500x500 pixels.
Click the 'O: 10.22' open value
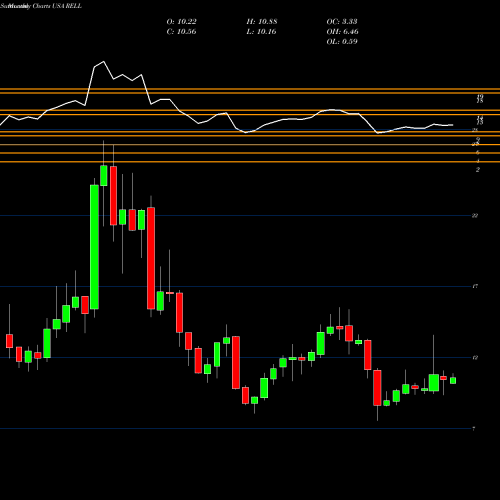181,22
